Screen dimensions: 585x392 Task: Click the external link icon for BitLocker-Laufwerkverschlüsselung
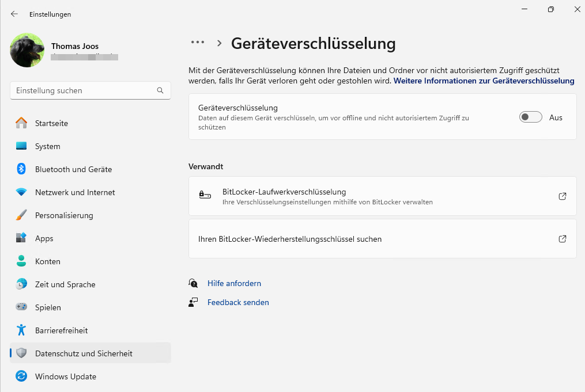[563, 196]
